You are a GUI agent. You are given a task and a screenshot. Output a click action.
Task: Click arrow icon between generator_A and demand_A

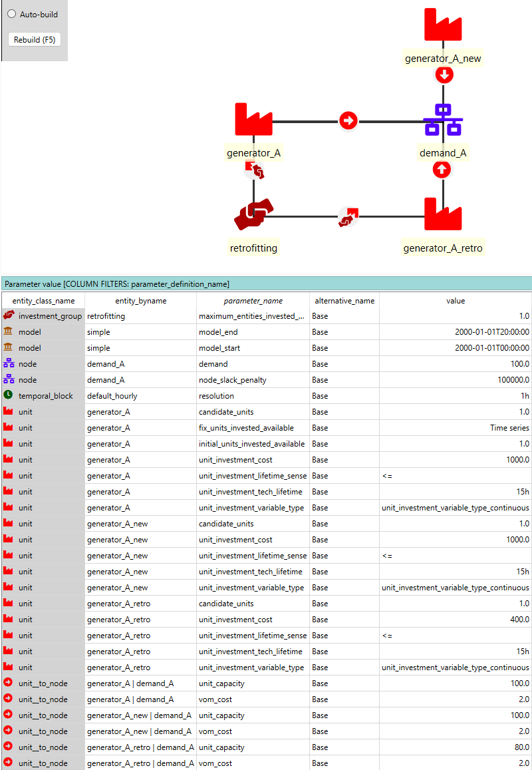(x=348, y=121)
